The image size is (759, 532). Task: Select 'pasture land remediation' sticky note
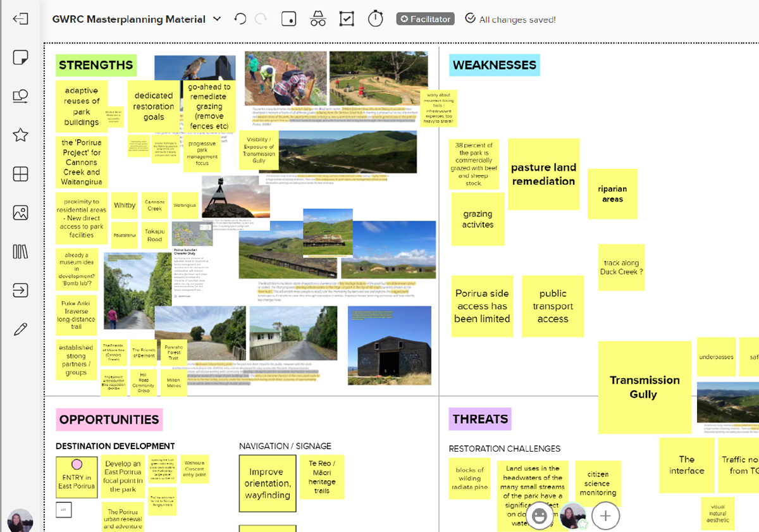click(x=543, y=175)
